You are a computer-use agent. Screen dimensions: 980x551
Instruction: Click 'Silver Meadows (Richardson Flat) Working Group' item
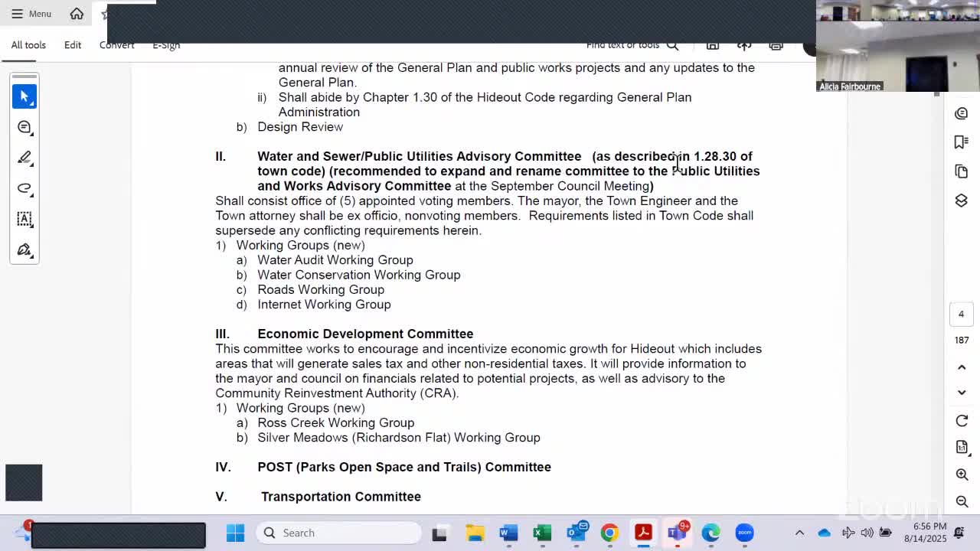[399, 438]
